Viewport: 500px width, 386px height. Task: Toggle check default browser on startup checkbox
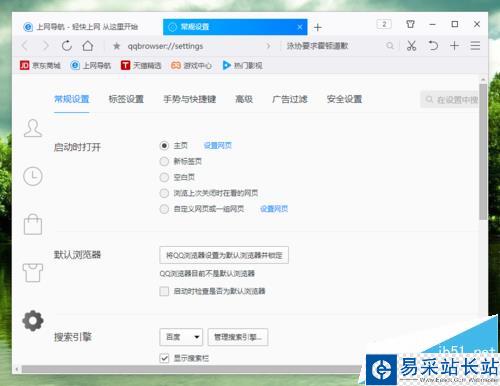(x=164, y=291)
